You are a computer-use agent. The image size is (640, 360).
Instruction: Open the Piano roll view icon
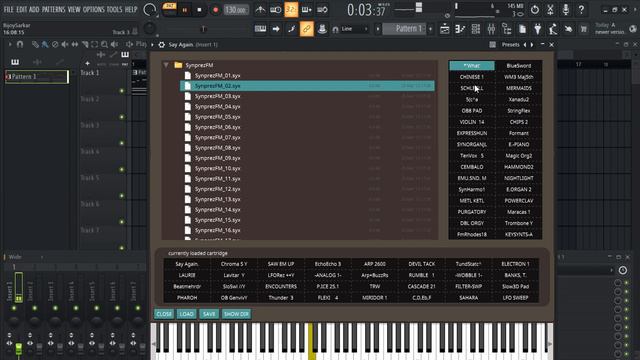point(460,29)
